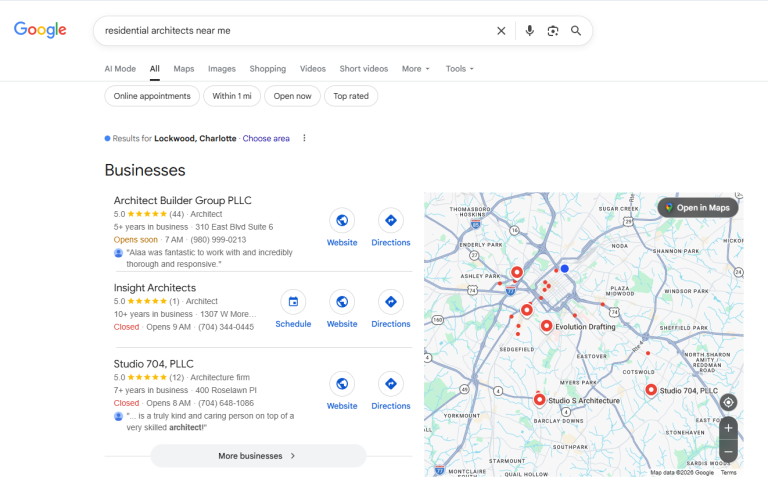The image size is (768, 482).
Task: Submit search with the magnifier icon
Action: pos(576,31)
